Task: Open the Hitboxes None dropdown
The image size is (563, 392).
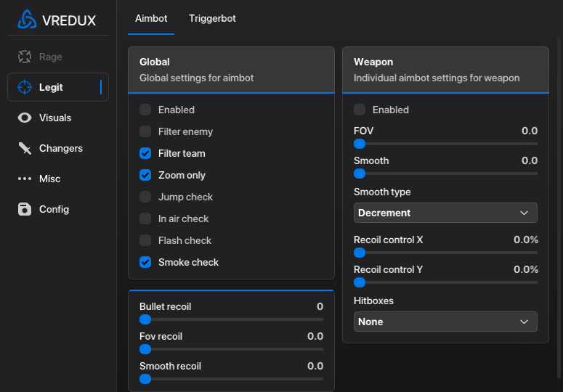Action: coord(445,322)
